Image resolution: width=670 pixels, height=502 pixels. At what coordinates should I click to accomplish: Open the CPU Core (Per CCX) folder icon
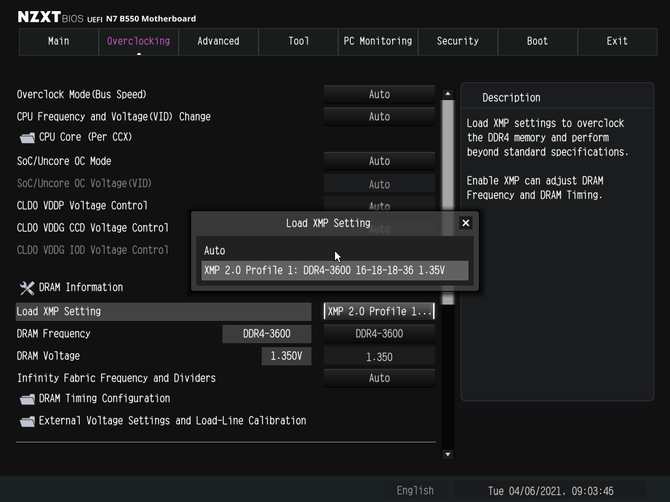(27, 138)
